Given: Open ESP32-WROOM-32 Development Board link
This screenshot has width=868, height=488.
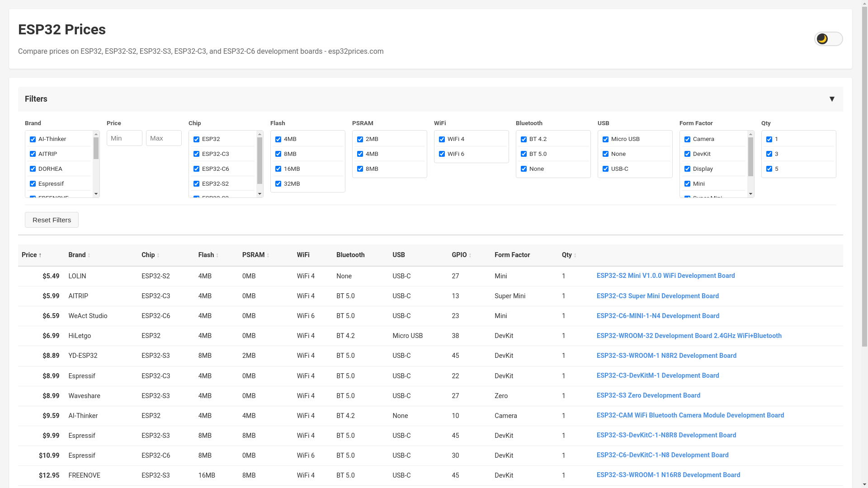Looking at the screenshot, I should point(689,336).
